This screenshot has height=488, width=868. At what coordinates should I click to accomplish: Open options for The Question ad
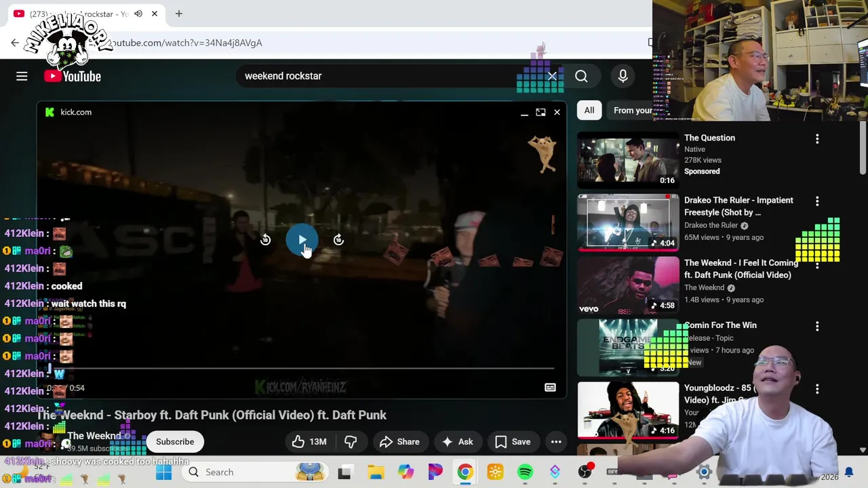(817, 138)
